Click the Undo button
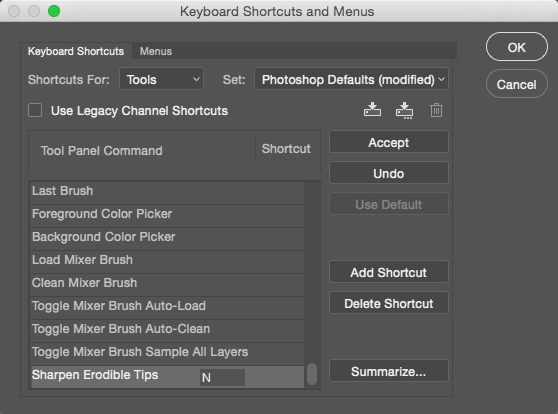Screen dimensions: 558x414 pyautogui.click(x=389, y=173)
